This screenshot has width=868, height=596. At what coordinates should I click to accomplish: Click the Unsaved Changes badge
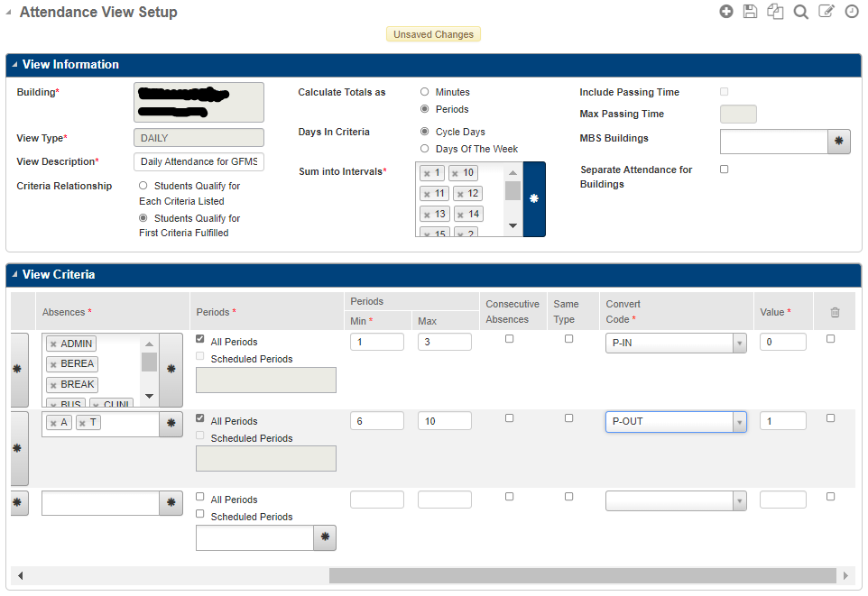(433, 33)
